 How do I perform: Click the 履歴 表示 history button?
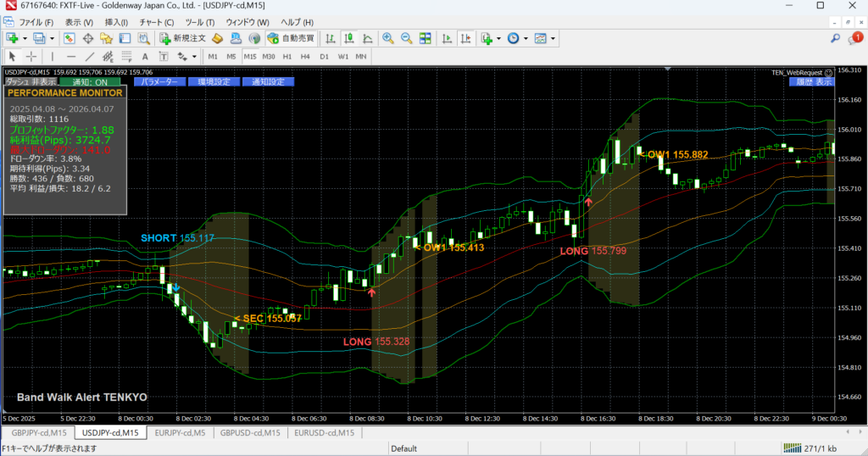813,82
